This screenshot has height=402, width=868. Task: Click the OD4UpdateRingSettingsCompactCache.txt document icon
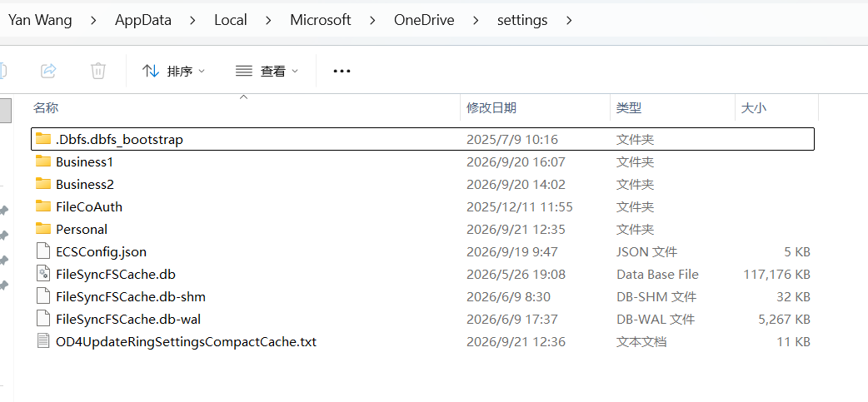tap(43, 341)
